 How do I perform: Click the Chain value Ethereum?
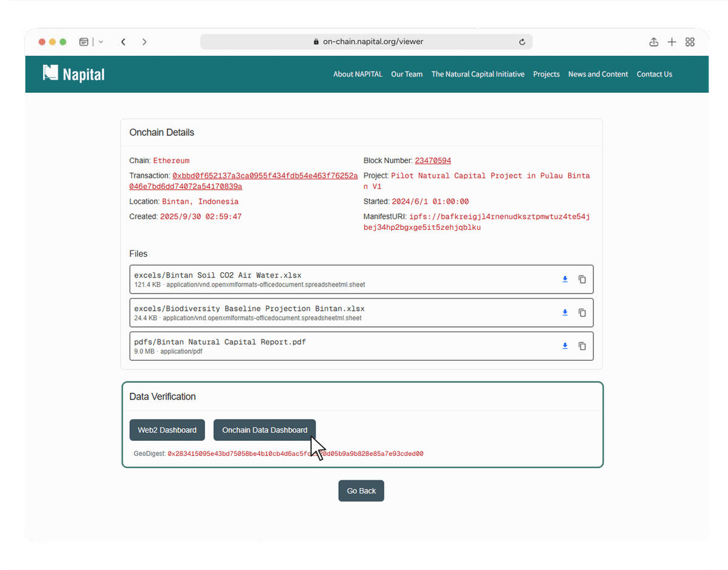tap(171, 161)
